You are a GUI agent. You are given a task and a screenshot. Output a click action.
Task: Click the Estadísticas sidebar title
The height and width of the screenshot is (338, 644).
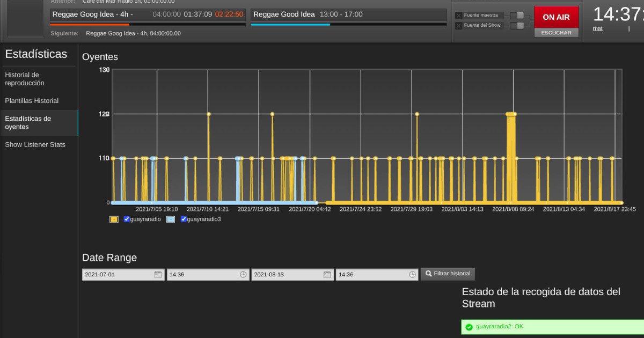coord(36,54)
